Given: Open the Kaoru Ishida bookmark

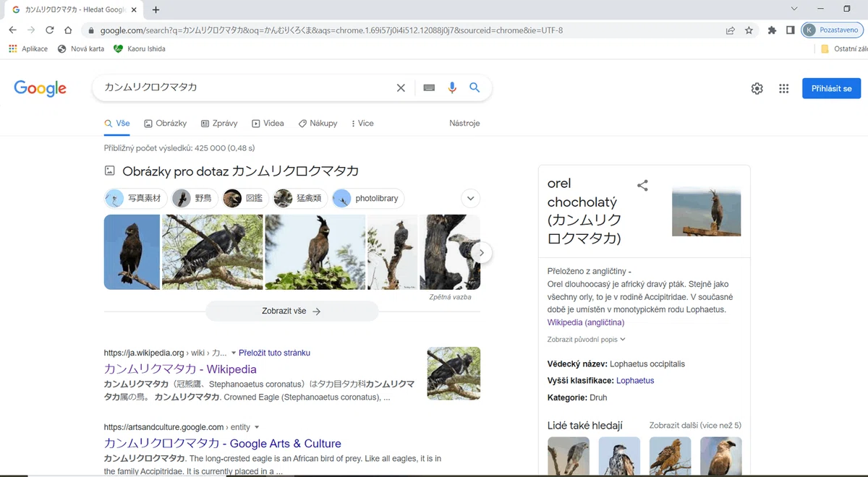Looking at the screenshot, I should coord(140,48).
